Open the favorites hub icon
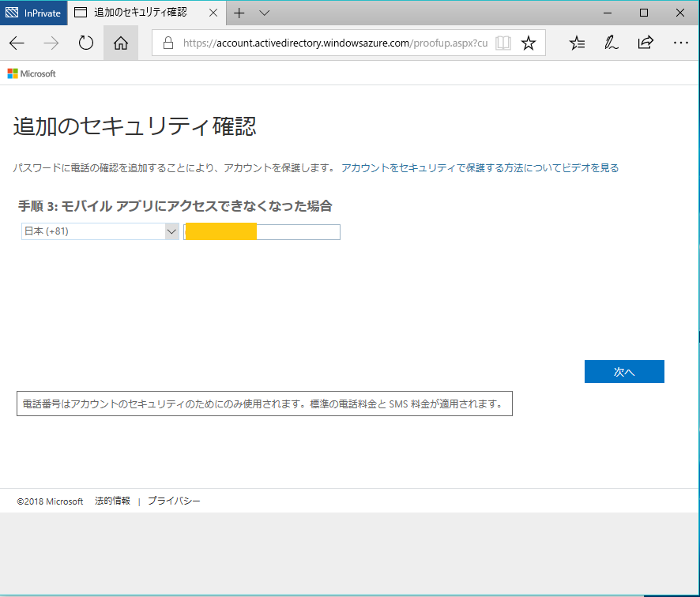Viewport: 700px width, 597px height. pos(577,43)
